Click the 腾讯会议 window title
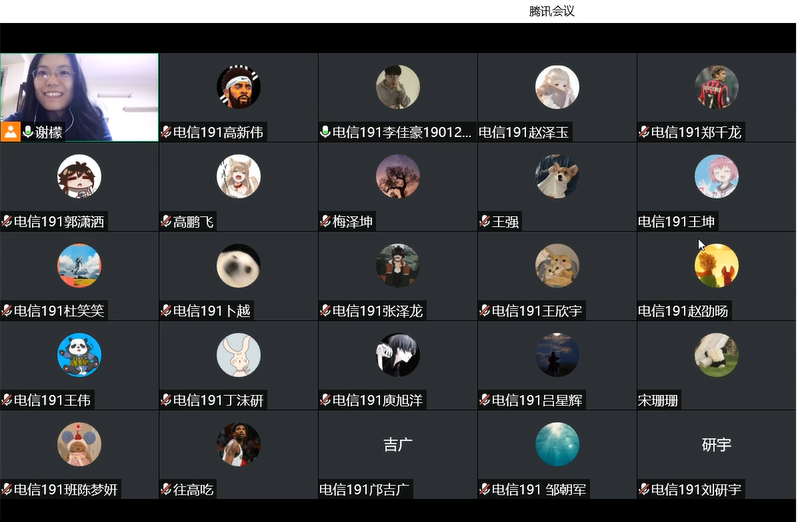The image size is (797, 522). point(551,11)
